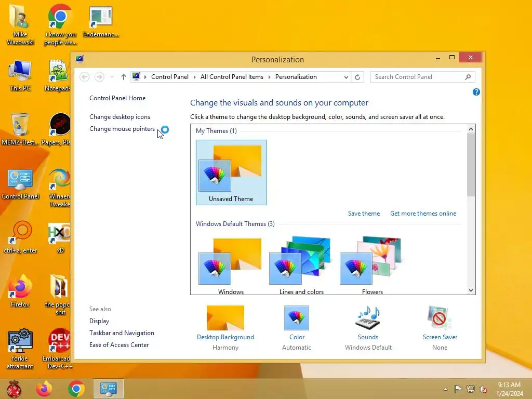Image resolution: width=532 pixels, height=399 pixels.
Task: Expand the breadcrumb arrow after Control Panel
Action: tap(195, 77)
